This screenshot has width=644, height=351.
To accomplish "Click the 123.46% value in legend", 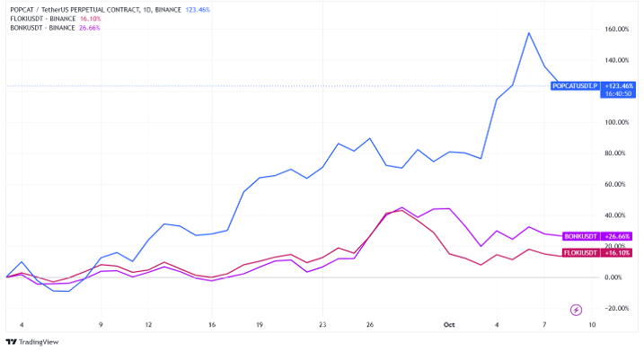I will pos(198,10).
